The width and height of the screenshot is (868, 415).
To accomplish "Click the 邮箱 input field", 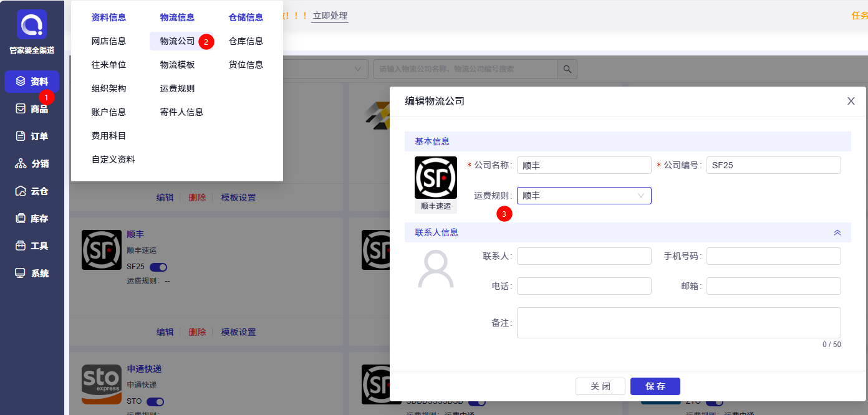I will [x=773, y=286].
